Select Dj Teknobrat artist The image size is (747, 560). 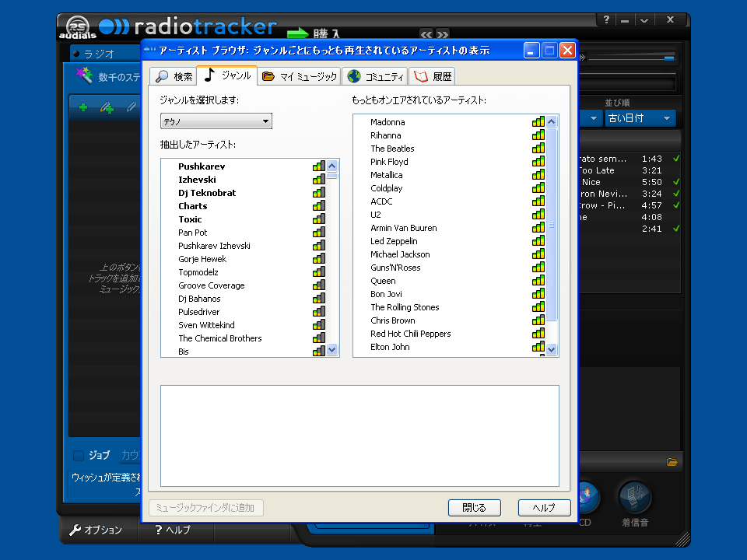[207, 193]
